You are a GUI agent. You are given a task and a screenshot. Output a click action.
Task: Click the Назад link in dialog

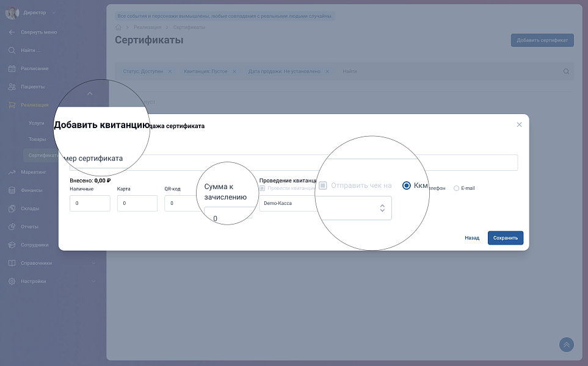471,238
